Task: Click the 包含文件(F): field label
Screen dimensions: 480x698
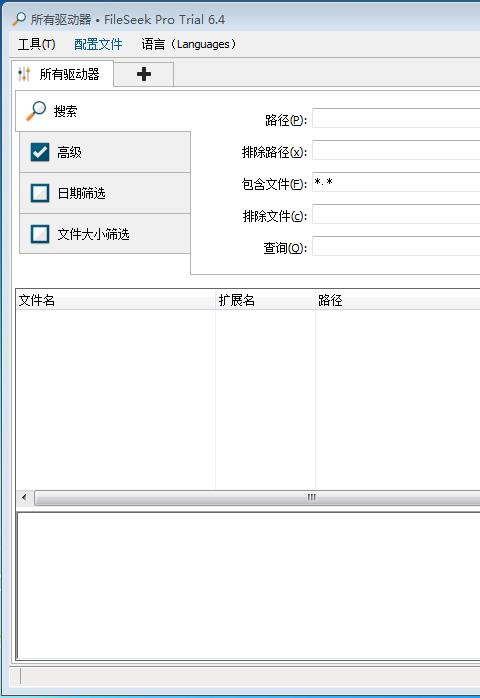Action: point(274,184)
